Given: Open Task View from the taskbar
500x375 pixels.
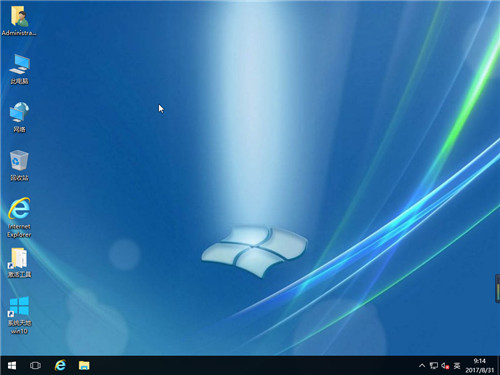Looking at the screenshot, I should click(35, 366).
